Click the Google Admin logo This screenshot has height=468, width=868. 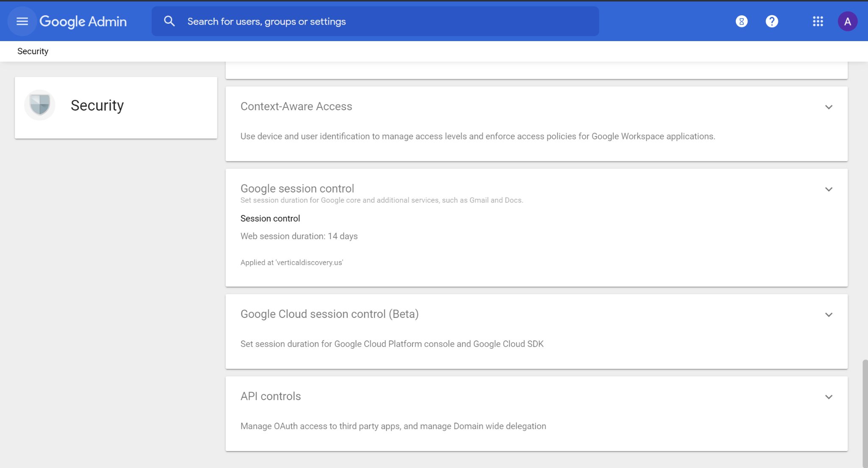click(83, 22)
